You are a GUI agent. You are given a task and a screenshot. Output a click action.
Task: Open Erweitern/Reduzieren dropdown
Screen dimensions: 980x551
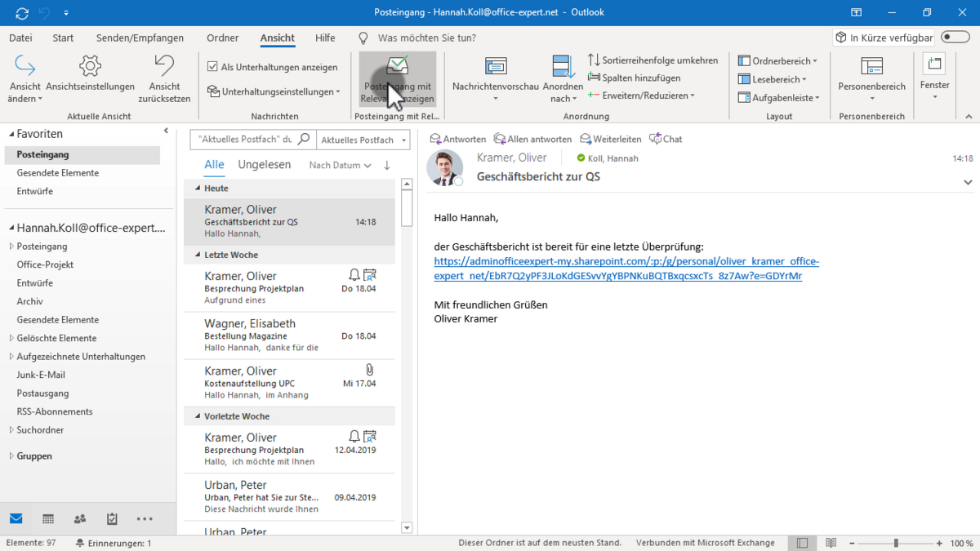(641, 96)
